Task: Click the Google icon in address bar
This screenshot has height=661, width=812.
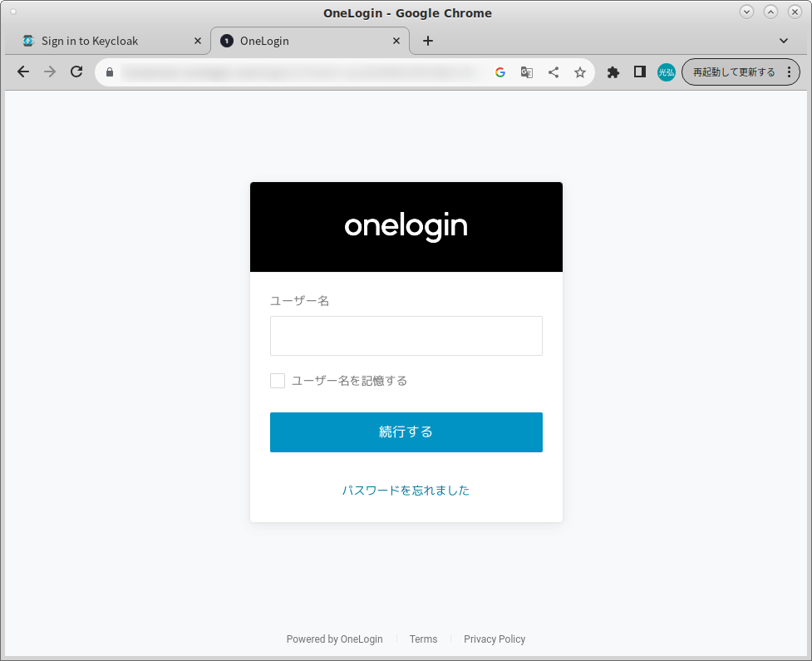Action: [500, 72]
